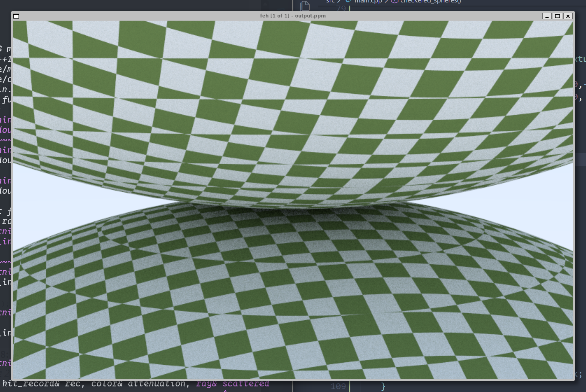Select the src folder in the editor breadcrumb
Viewport: 586px width, 392px height.
(x=330, y=1)
